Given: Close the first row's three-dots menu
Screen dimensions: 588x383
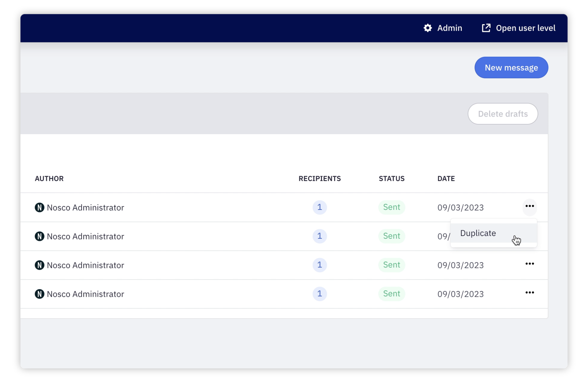Looking at the screenshot, I should [529, 207].
